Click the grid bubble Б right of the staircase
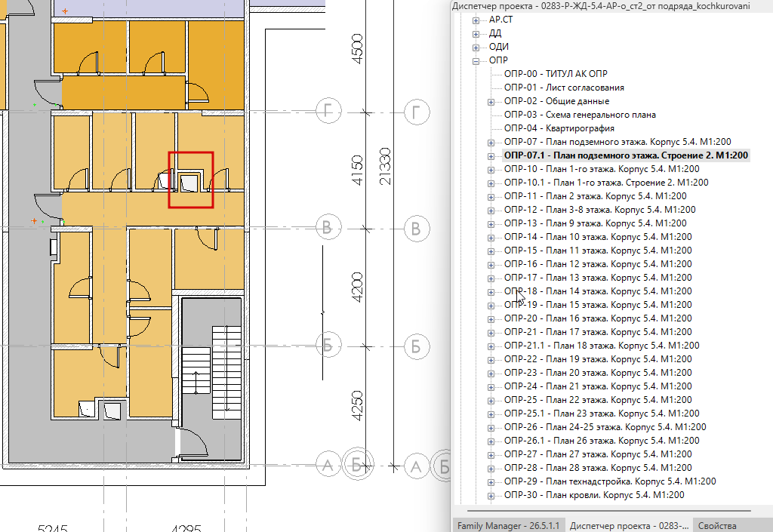 point(328,346)
